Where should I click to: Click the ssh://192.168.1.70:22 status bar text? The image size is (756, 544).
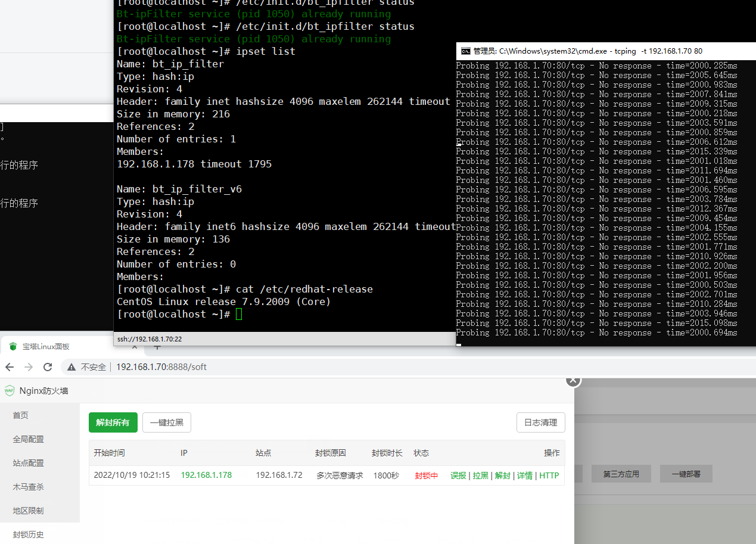(150, 339)
